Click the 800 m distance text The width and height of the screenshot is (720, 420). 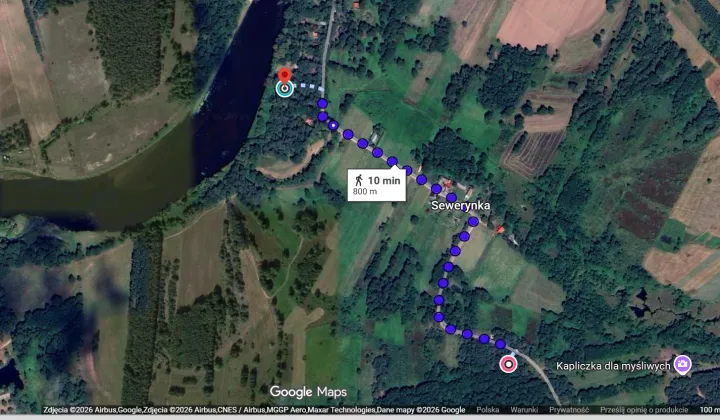[x=365, y=191]
